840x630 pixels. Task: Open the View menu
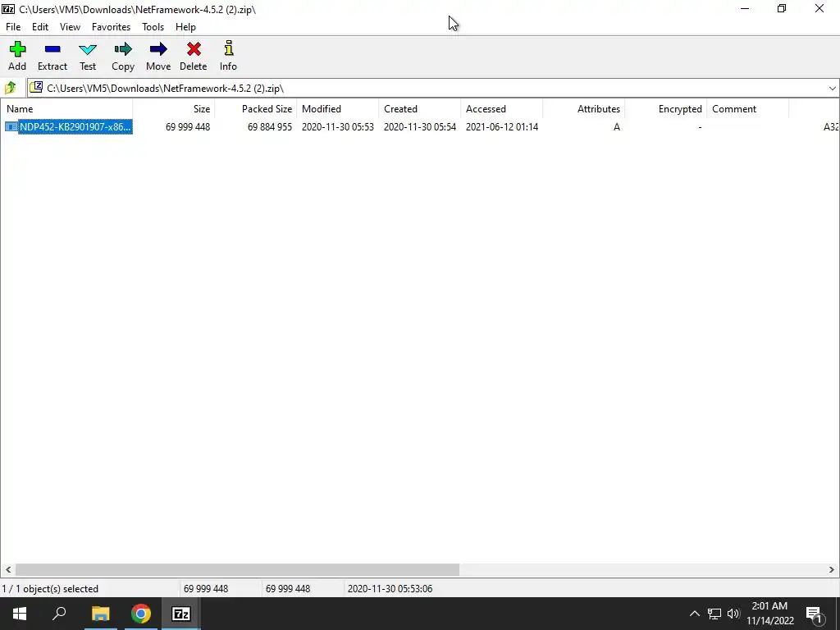(x=71, y=27)
